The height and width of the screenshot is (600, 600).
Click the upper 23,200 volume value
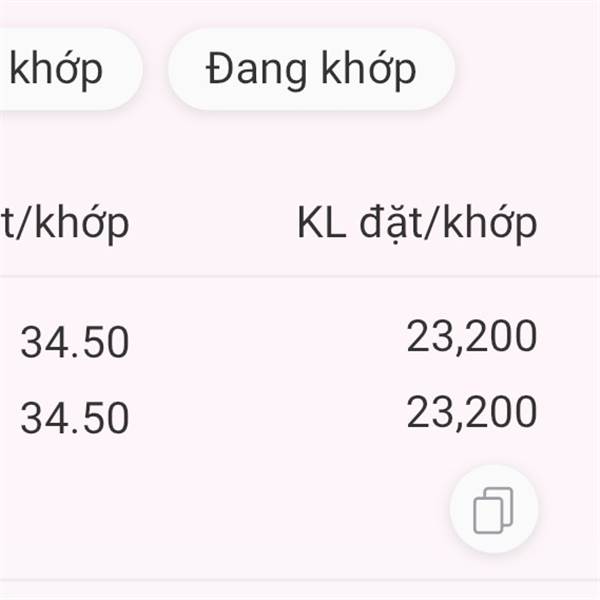click(x=472, y=338)
